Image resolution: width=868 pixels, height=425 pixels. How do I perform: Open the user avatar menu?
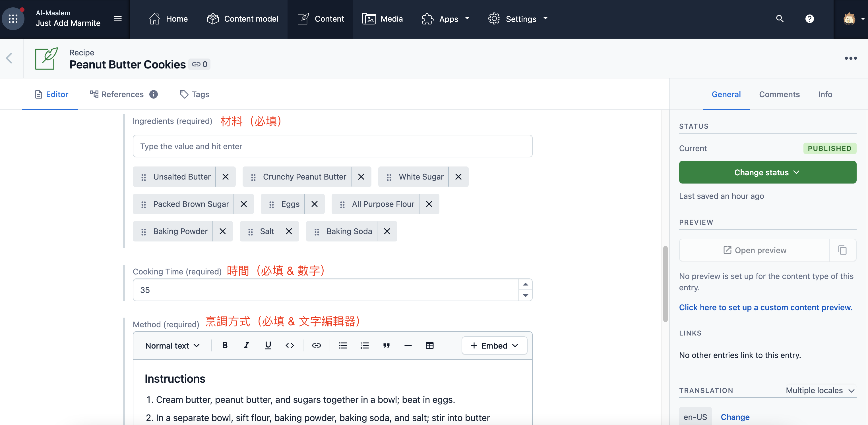[853, 19]
